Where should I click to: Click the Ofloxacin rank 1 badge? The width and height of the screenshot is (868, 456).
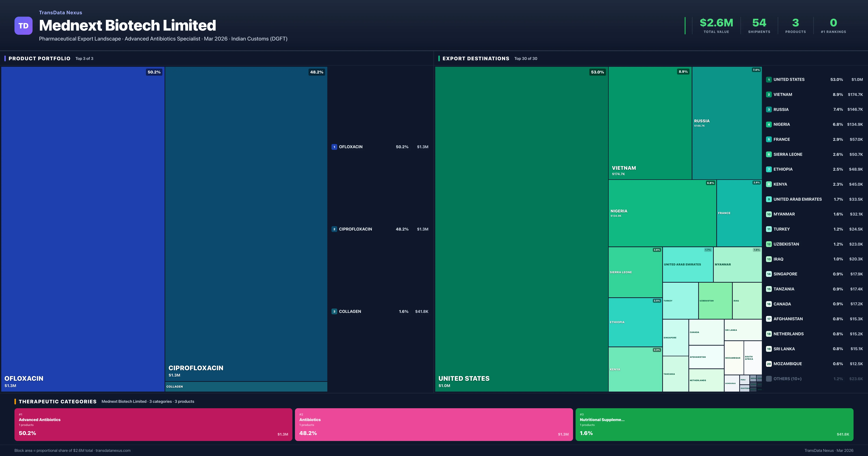[x=334, y=147]
